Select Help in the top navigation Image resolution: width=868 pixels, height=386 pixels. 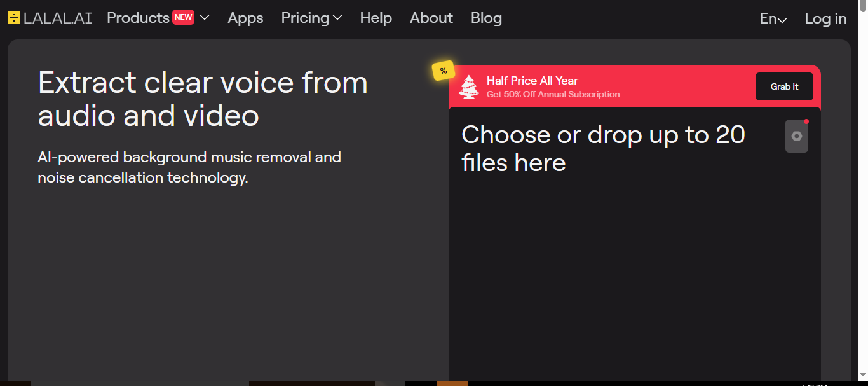(x=376, y=18)
